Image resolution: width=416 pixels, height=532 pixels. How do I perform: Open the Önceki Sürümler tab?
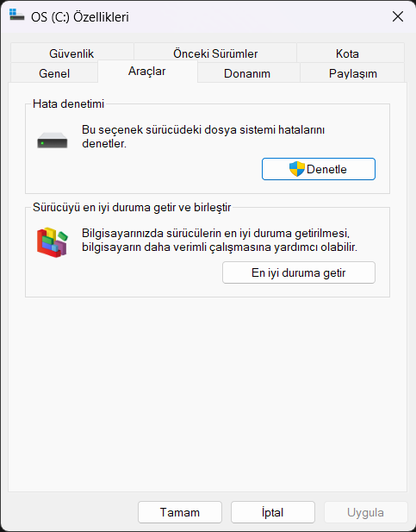(215, 53)
